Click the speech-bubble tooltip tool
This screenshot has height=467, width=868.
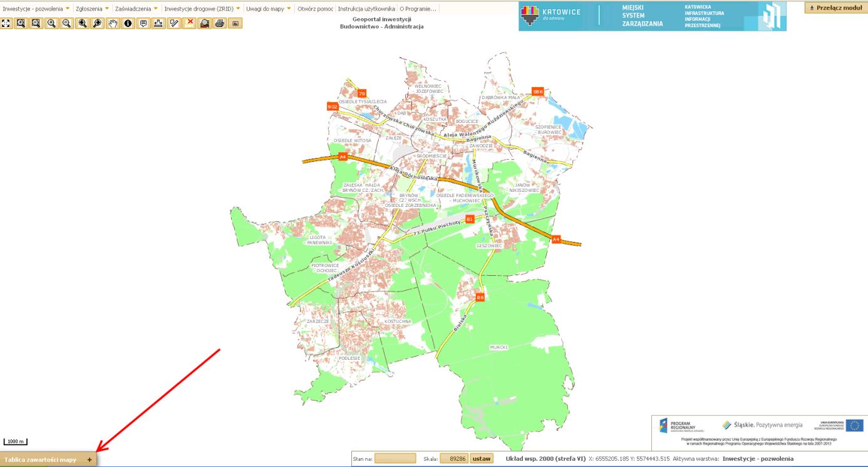(x=143, y=23)
